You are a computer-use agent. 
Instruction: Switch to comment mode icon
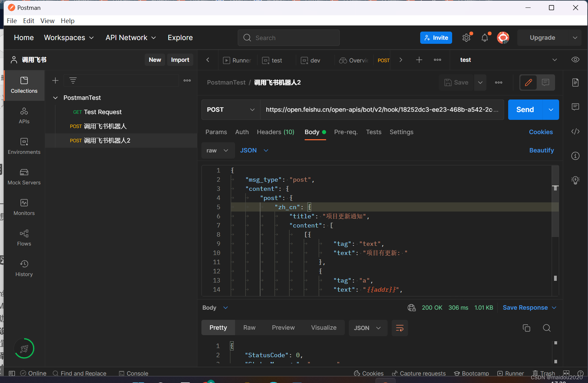(546, 83)
